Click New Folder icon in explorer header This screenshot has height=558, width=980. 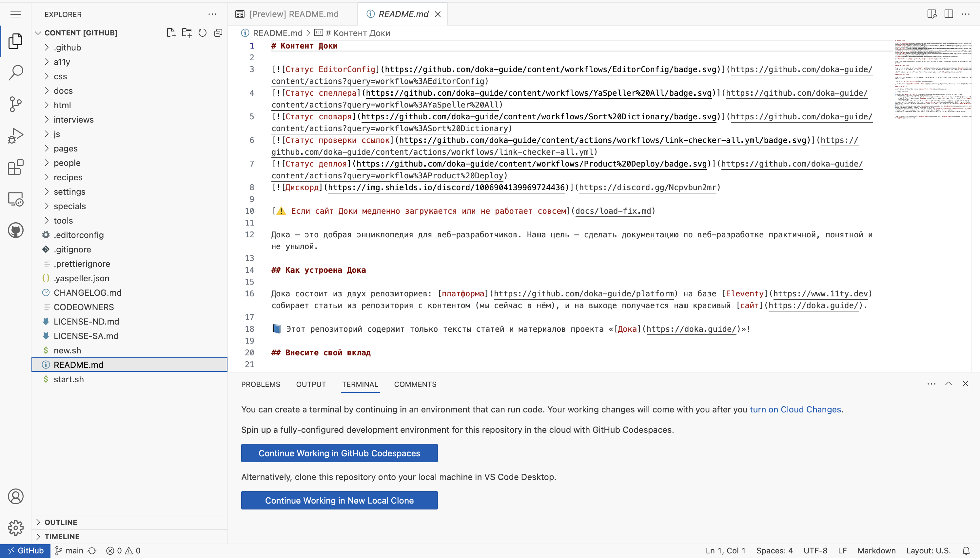tap(187, 33)
